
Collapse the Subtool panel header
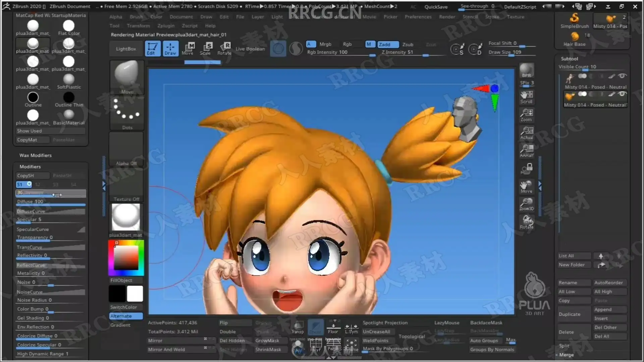click(x=569, y=59)
